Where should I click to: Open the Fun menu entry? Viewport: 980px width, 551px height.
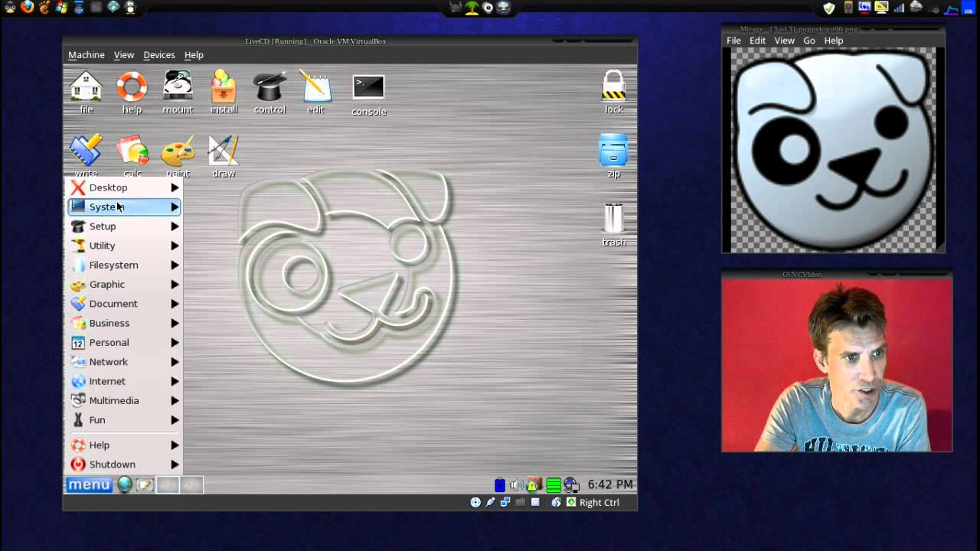(x=124, y=420)
